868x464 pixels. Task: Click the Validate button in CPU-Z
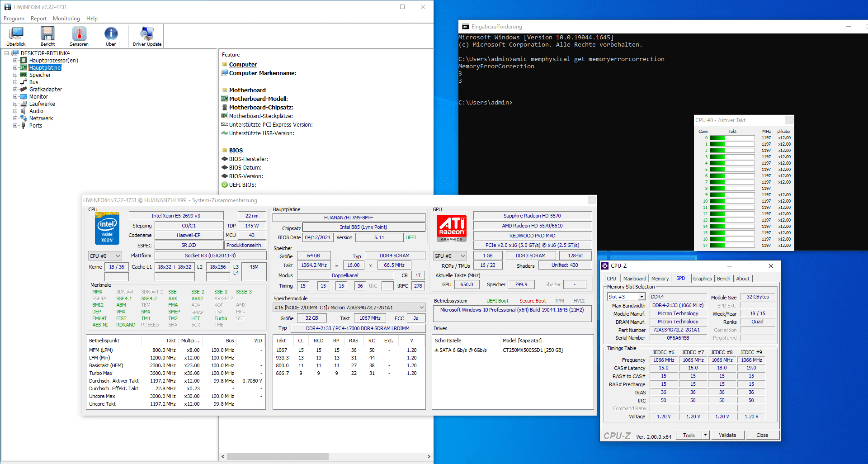[727, 435]
